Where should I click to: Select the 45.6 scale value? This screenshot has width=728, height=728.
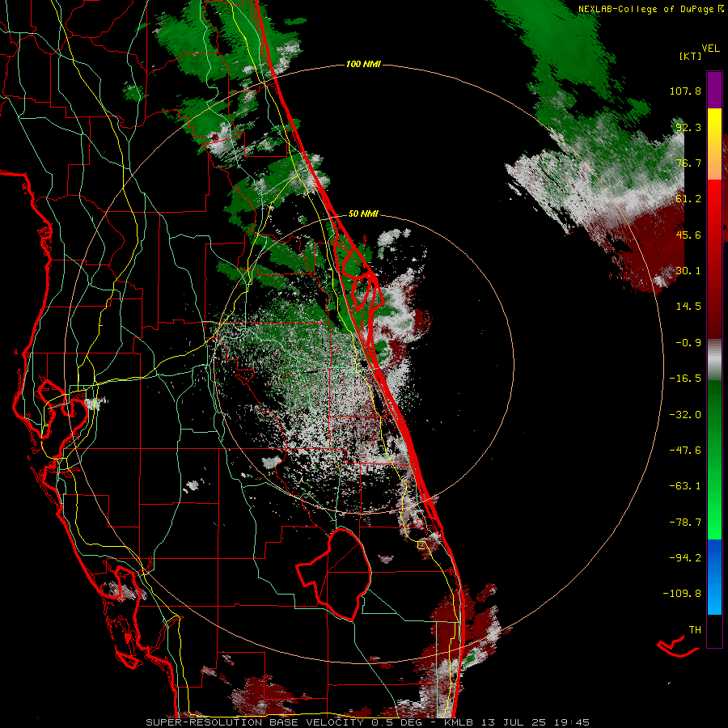(x=688, y=235)
